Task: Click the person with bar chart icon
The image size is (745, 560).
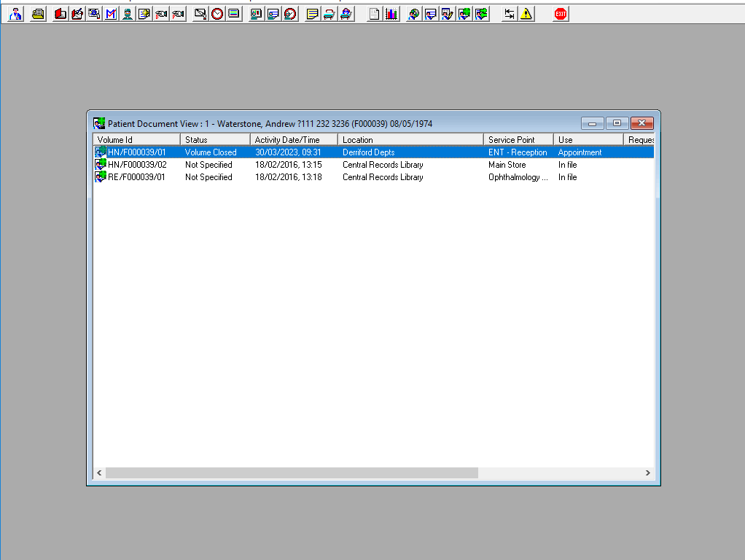Action: (256, 14)
